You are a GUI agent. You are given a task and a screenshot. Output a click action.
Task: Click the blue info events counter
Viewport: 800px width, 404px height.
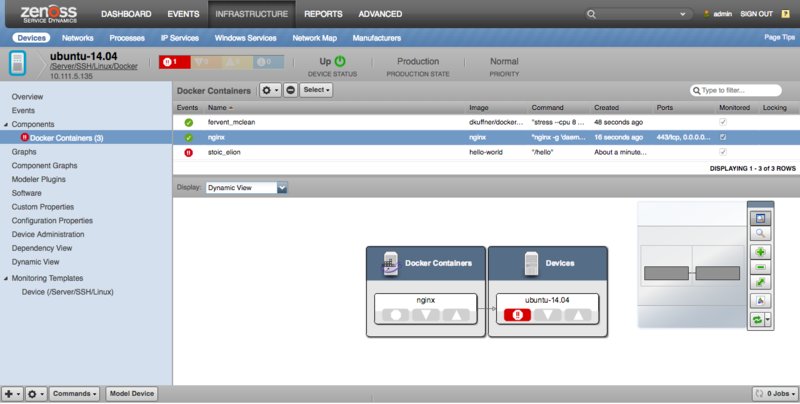(268, 62)
